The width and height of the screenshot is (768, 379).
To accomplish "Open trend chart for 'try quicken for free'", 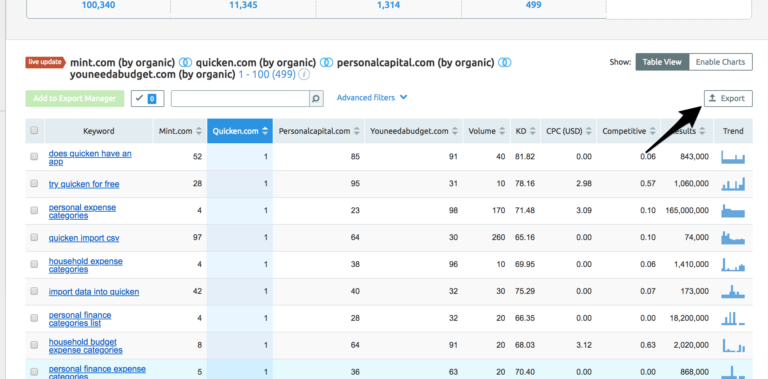I will pyautogui.click(x=733, y=184).
